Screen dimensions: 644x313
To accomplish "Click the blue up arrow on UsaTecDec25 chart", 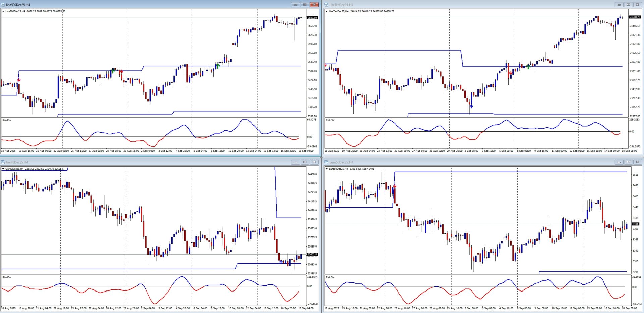I will [471, 106].
